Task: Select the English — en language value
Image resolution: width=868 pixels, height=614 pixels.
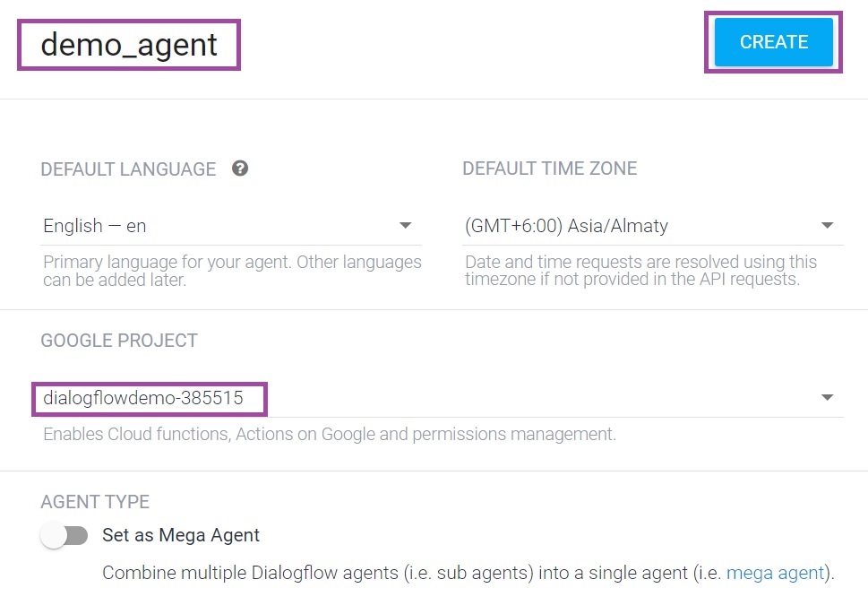Action: click(x=95, y=226)
